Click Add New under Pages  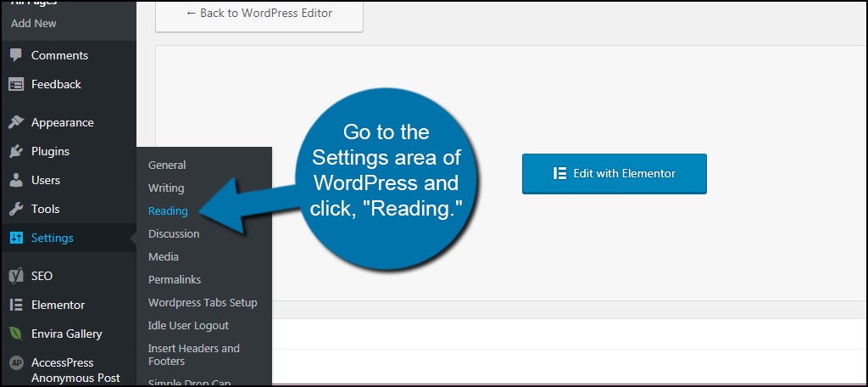34,23
